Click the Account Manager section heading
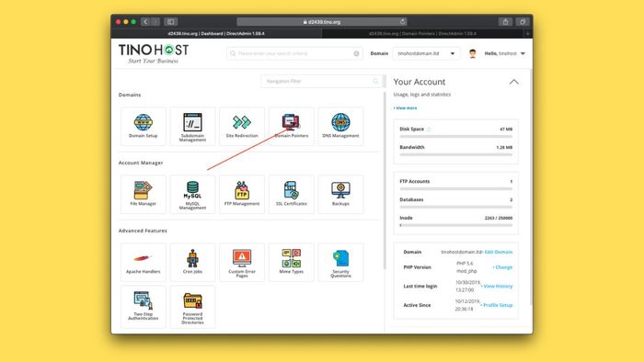 click(x=141, y=163)
